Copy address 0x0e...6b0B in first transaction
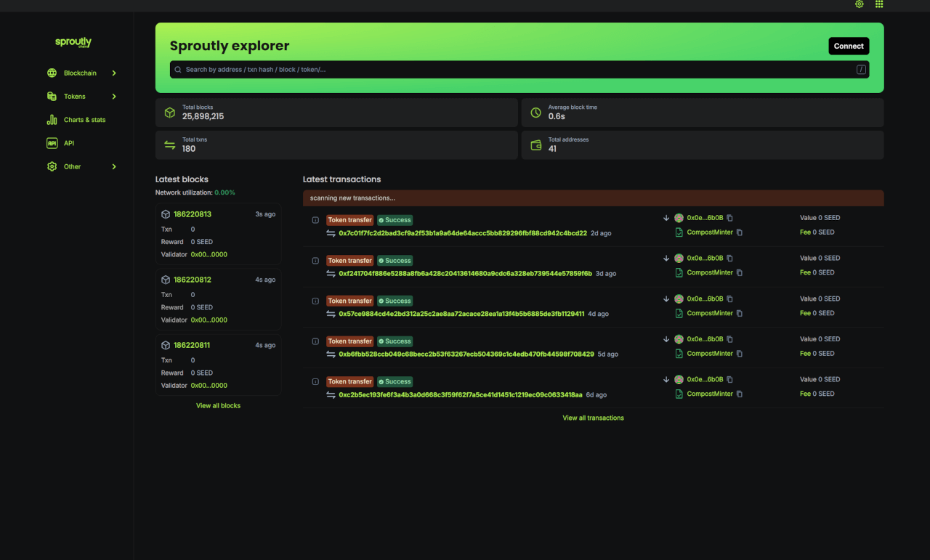 pos(730,218)
